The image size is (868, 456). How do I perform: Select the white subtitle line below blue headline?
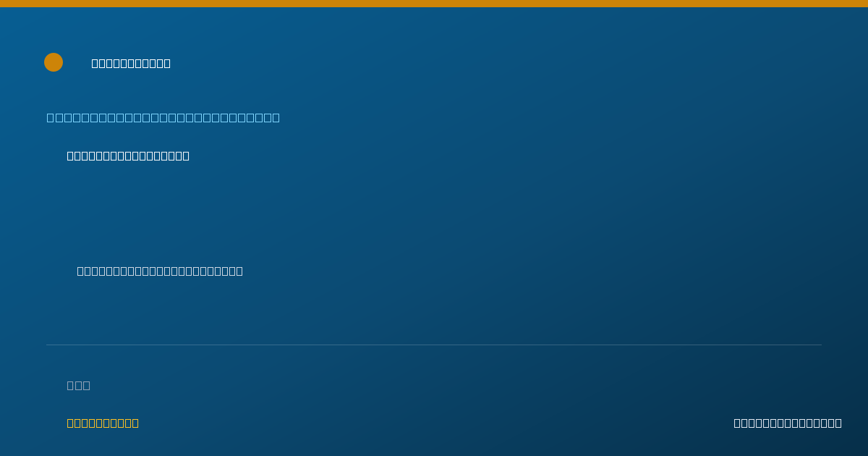128,156
